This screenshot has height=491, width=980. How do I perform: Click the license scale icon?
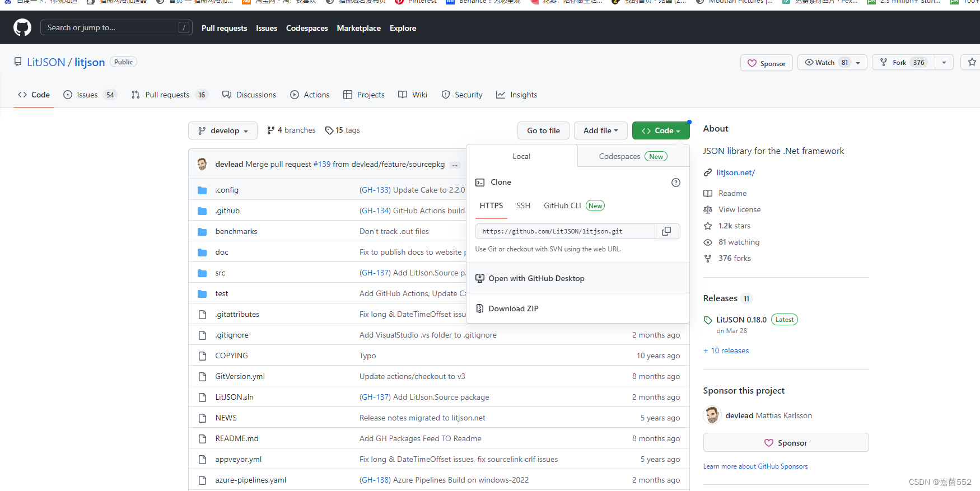point(708,209)
